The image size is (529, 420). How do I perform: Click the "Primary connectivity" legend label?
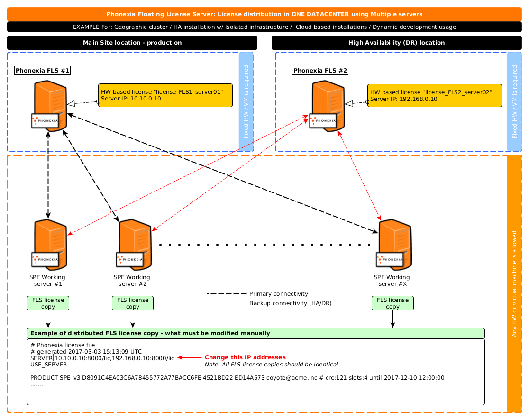(x=279, y=294)
